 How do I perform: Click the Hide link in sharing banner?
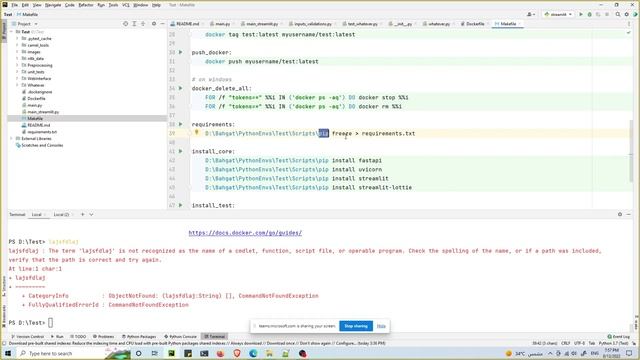[x=381, y=326]
